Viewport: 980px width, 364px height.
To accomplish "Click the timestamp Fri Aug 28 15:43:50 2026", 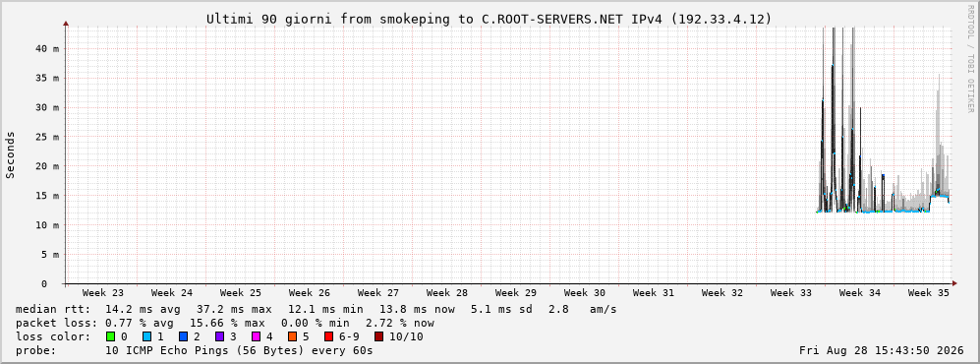I will pos(882,350).
